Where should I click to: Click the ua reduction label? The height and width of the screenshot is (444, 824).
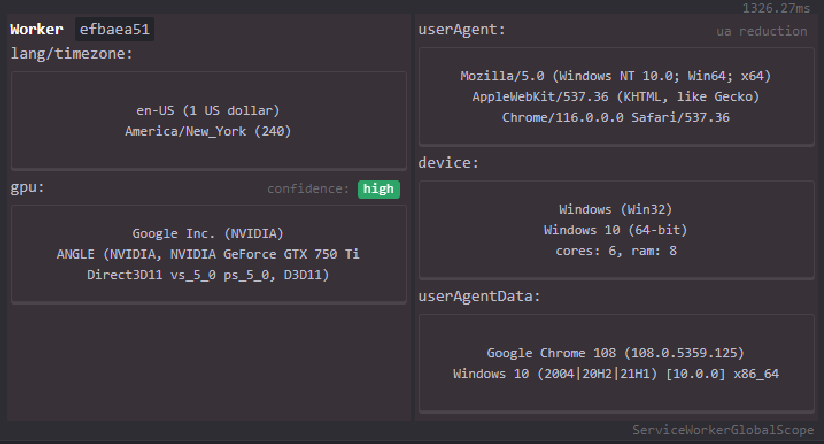click(x=761, y=31)
